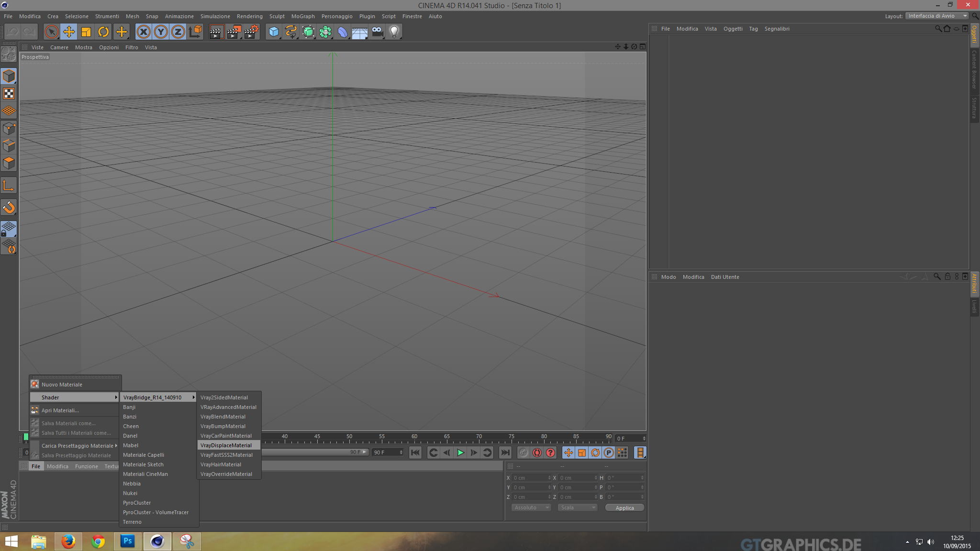This screenshot has height=551, width=980.
Task: Open the Scala dropdown
Action: tap(578, 507)
